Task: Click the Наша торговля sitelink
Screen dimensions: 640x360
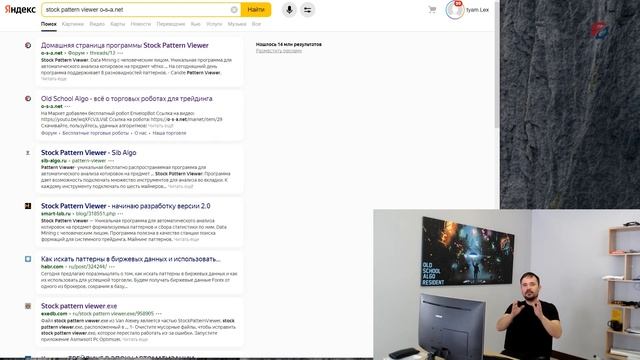Action: (169, 133)
